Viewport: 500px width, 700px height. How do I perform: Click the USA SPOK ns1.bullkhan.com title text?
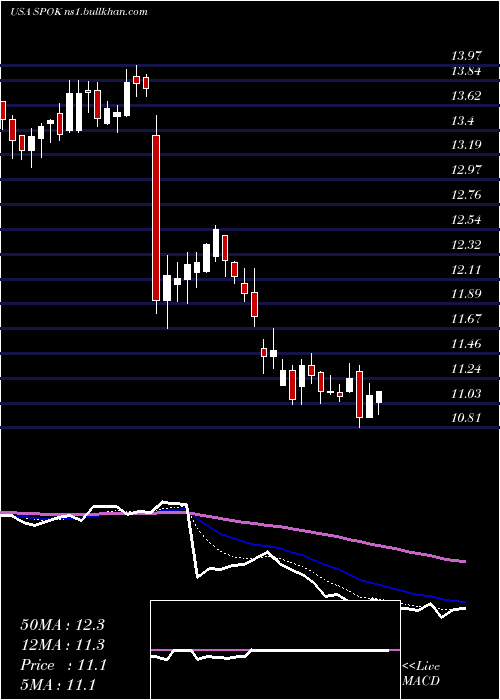coord(79,12)
